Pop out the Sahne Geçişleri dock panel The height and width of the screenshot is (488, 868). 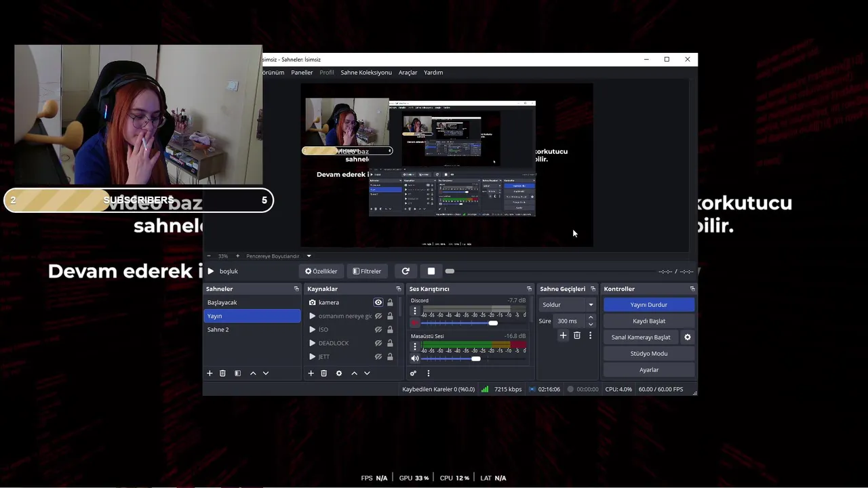pos(593,289)
